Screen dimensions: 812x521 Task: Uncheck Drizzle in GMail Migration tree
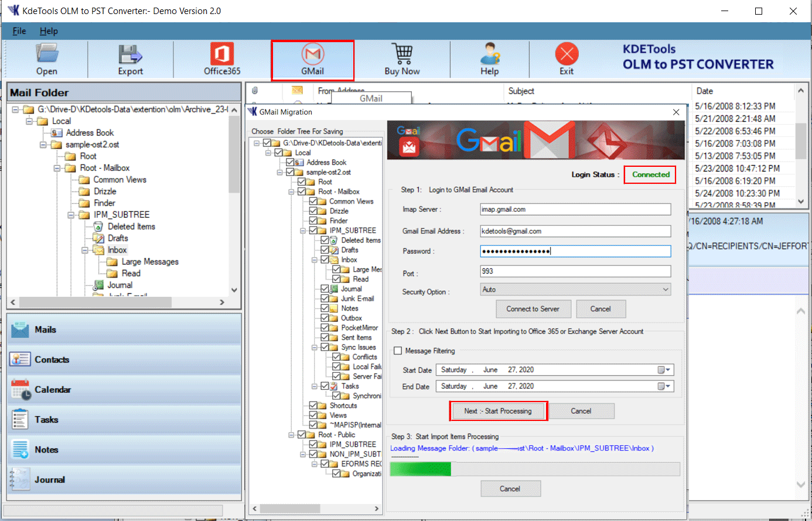[313, 211]
